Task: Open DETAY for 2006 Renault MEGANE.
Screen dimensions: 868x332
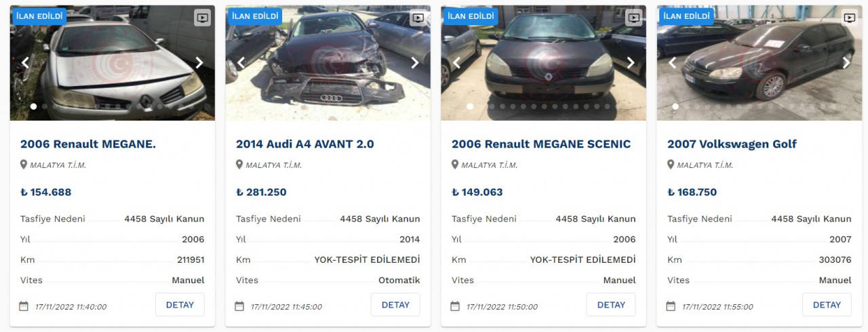Action: 180,305
